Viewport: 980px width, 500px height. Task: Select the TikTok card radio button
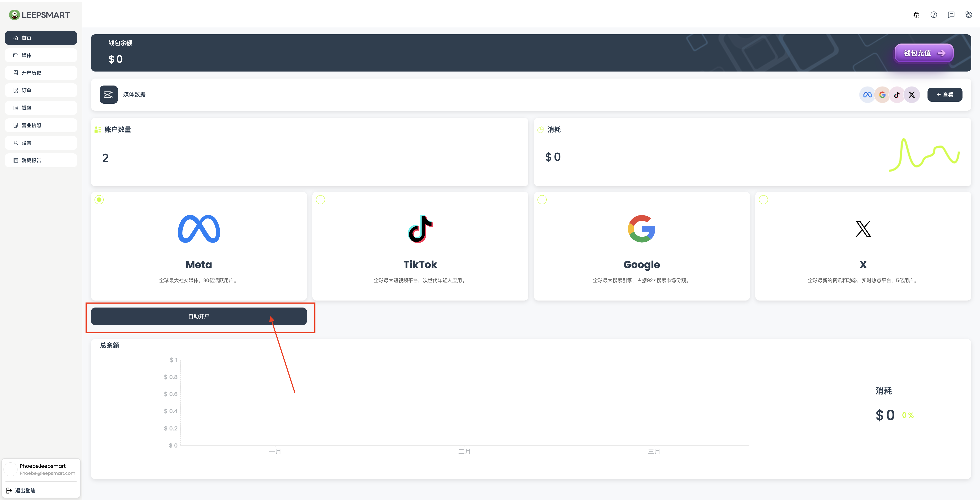(321, 200)
